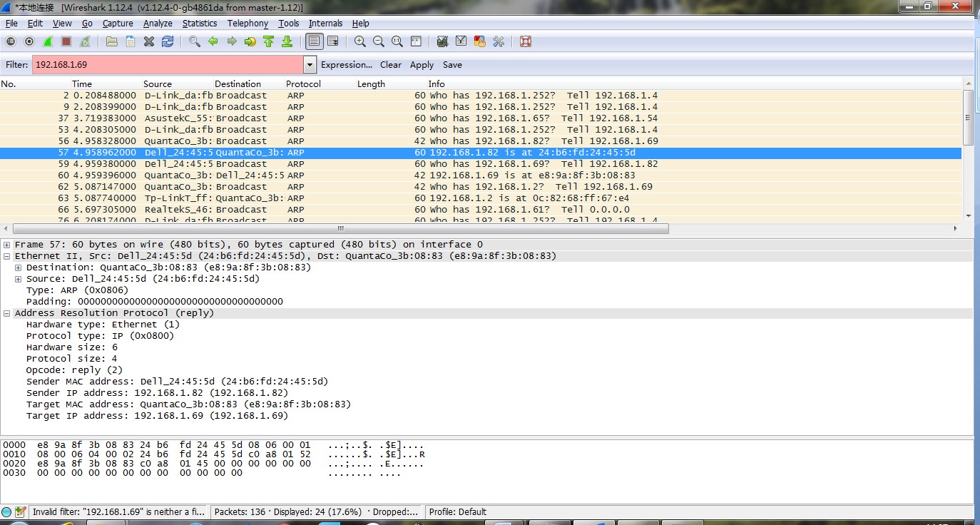Stop the running capture (red square)
980x525 pixels.
click(66, 41)
